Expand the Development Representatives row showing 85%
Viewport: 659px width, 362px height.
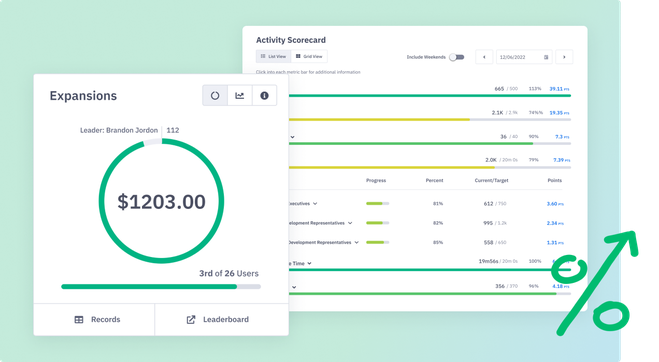(356, 242)
